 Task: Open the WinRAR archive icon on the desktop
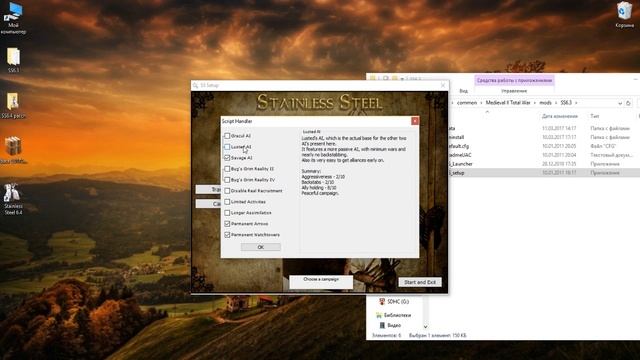click(x=13, y=150)
